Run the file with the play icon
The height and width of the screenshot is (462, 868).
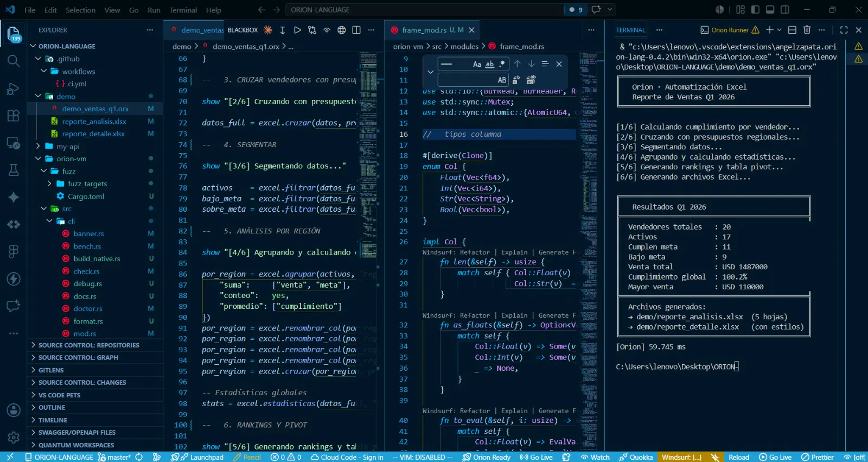click(x=297, y=30)
